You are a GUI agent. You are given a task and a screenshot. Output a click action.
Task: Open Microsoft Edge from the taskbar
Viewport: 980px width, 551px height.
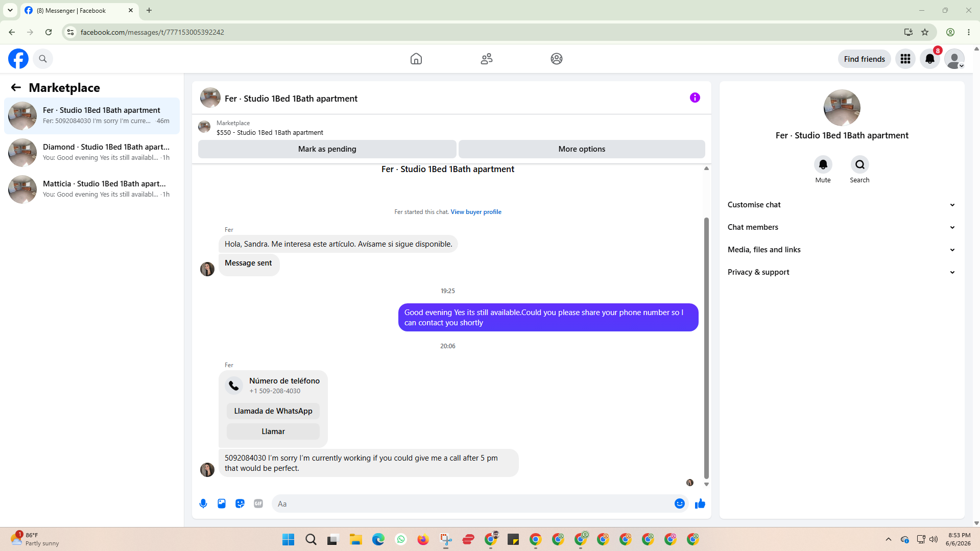(378, 539)
